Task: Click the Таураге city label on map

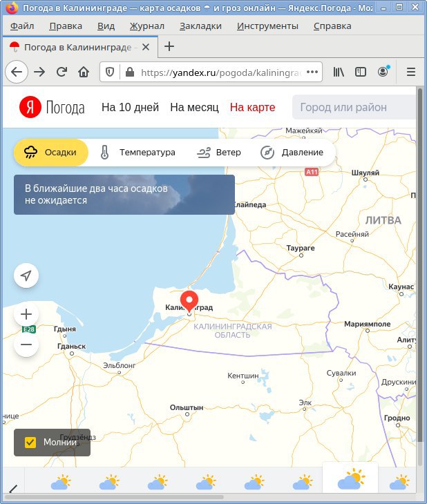Action: click(x=301, y=248)
